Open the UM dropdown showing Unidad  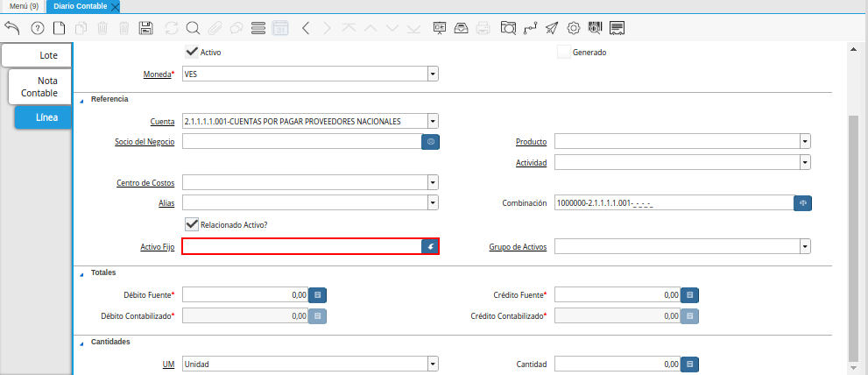click(433, 364)
